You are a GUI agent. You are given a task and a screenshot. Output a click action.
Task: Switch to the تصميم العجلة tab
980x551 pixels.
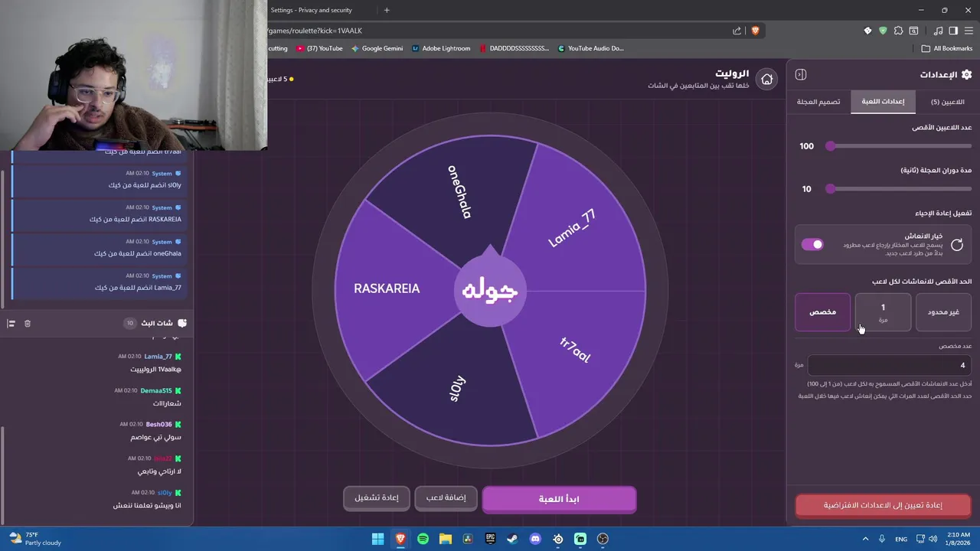818,102
